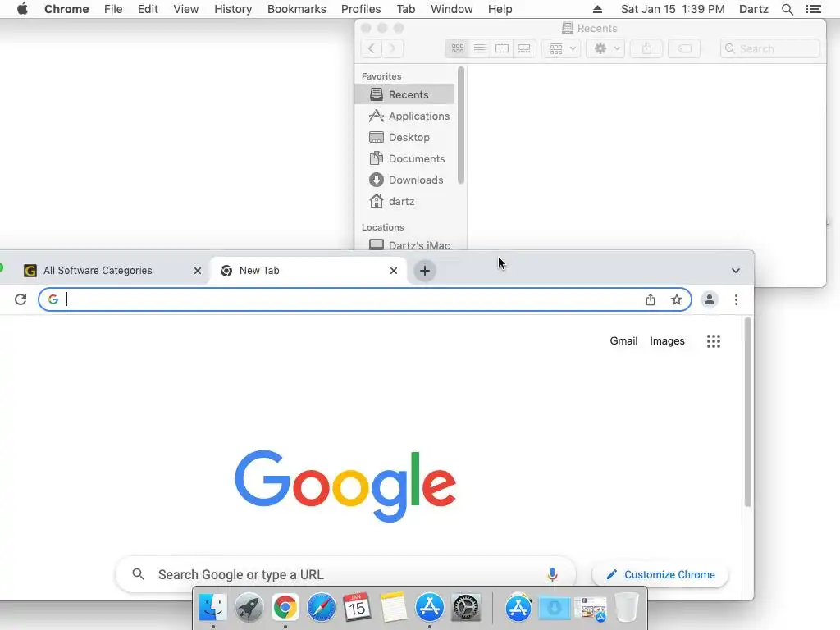Select Downloads in Finder sidebar
The height and width of the screenshot is (630, 840).
[x=404, y=180]
